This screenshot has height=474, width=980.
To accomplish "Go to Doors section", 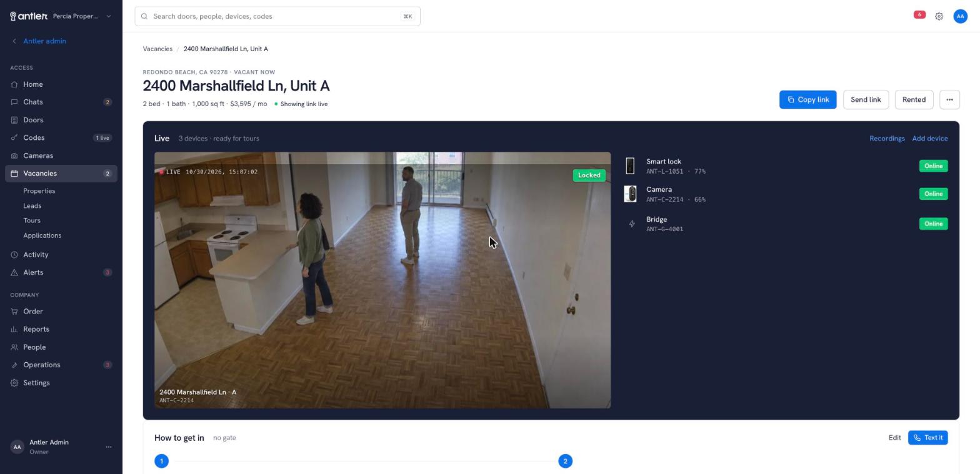I will tap(61, 120).
